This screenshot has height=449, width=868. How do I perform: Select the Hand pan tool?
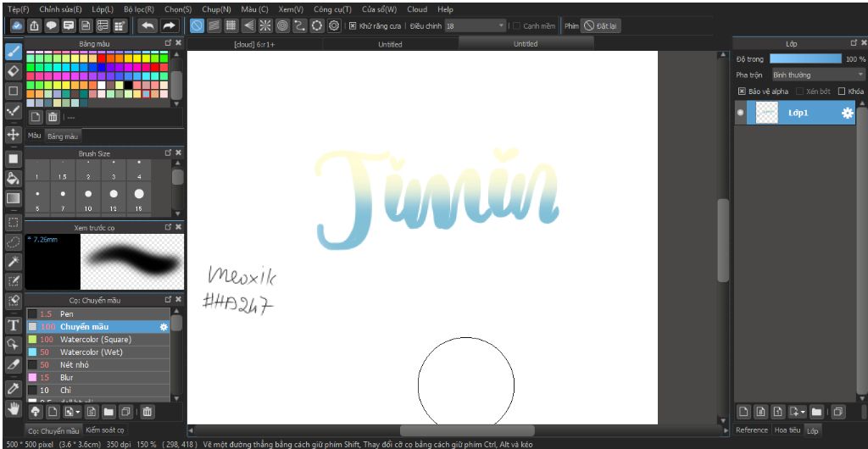(14, 408)
